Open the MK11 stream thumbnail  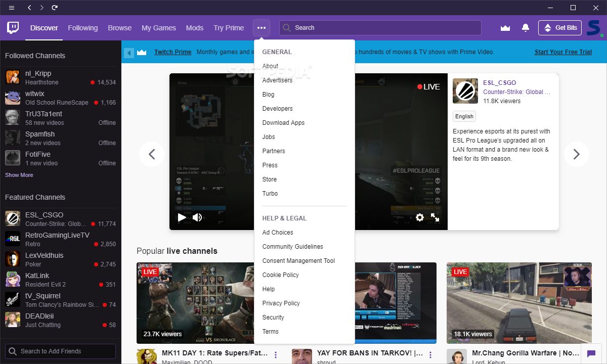point(195,303)
